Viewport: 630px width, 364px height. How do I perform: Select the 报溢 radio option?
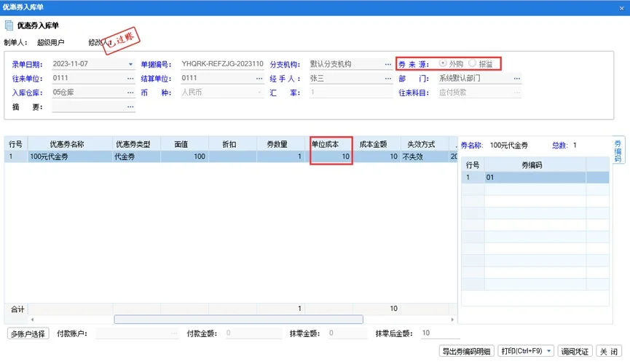473,63
